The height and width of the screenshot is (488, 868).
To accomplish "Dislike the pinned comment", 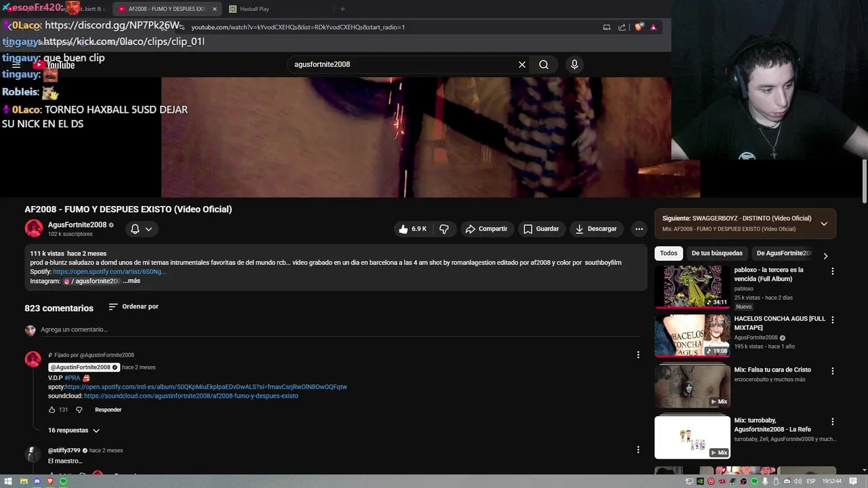I will pyautogui.click(x=79, y=409).
